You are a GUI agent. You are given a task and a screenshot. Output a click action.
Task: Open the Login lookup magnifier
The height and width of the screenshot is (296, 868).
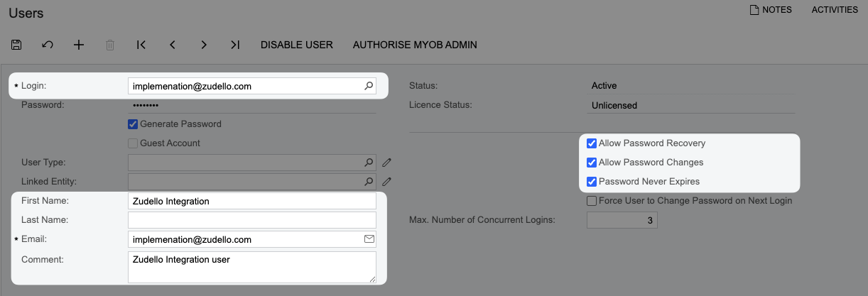(x=369, y=86)
